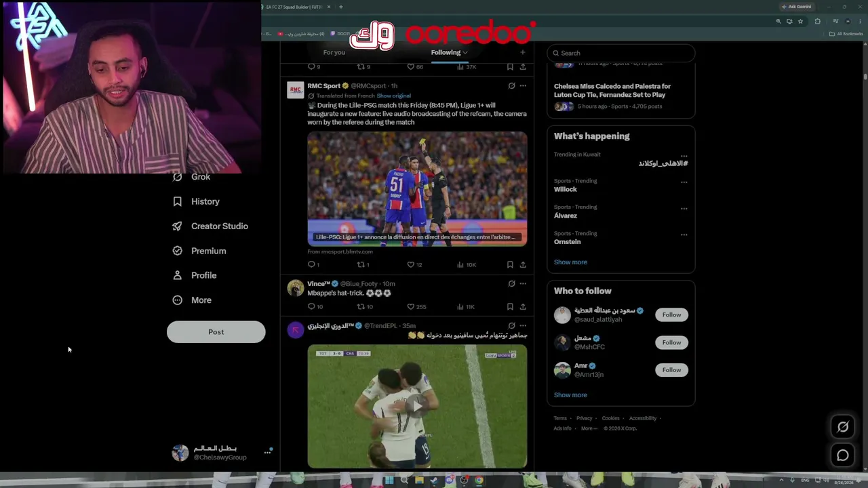Open the More menu in sidebar

coord(192,300)
